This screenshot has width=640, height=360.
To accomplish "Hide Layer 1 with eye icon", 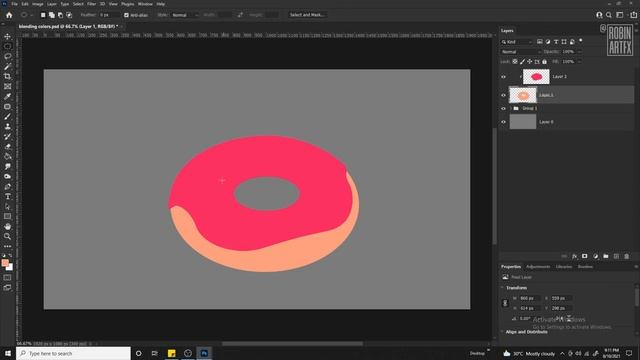I will tap(503, 95).
